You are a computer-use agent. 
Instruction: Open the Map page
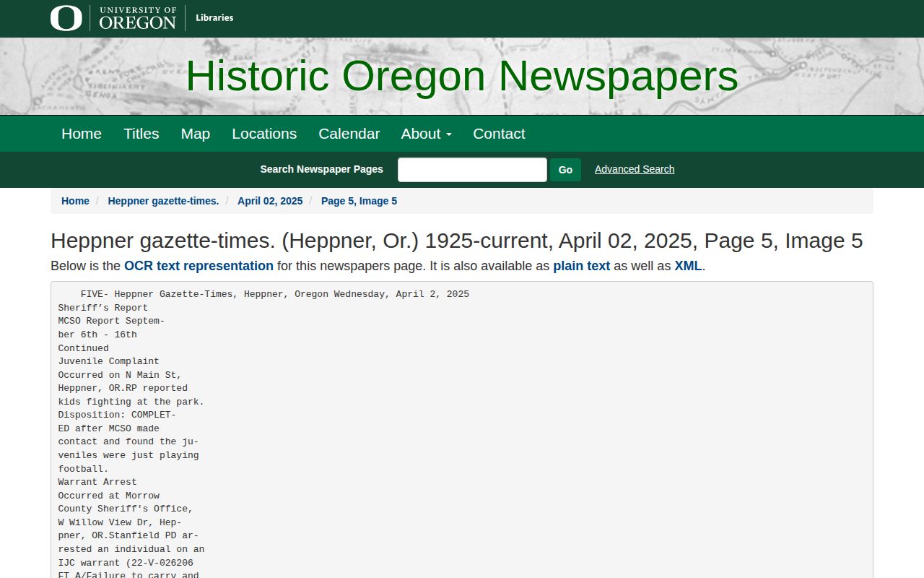click(x=196, y=134)
